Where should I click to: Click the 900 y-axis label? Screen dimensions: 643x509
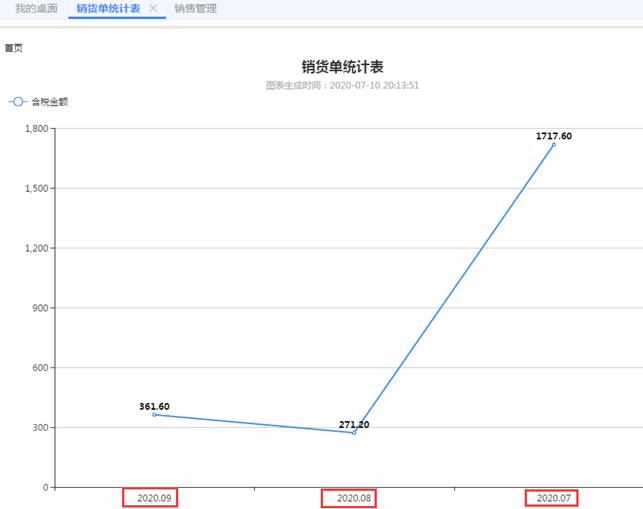coord(40,308)
